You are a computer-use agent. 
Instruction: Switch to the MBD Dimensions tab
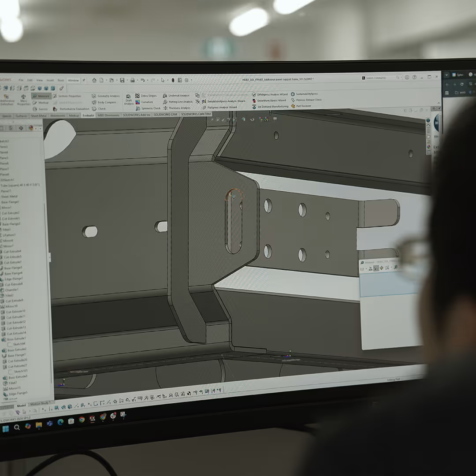click(108, 115)
